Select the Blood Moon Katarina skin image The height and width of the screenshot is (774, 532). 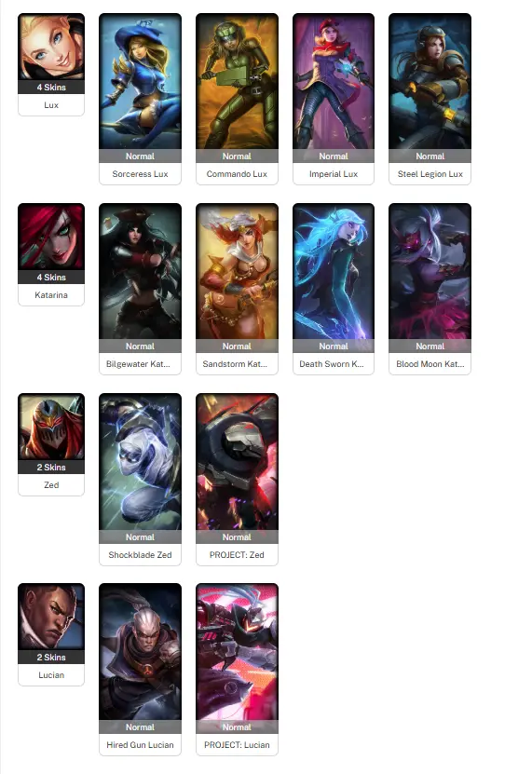pos(430,271)
